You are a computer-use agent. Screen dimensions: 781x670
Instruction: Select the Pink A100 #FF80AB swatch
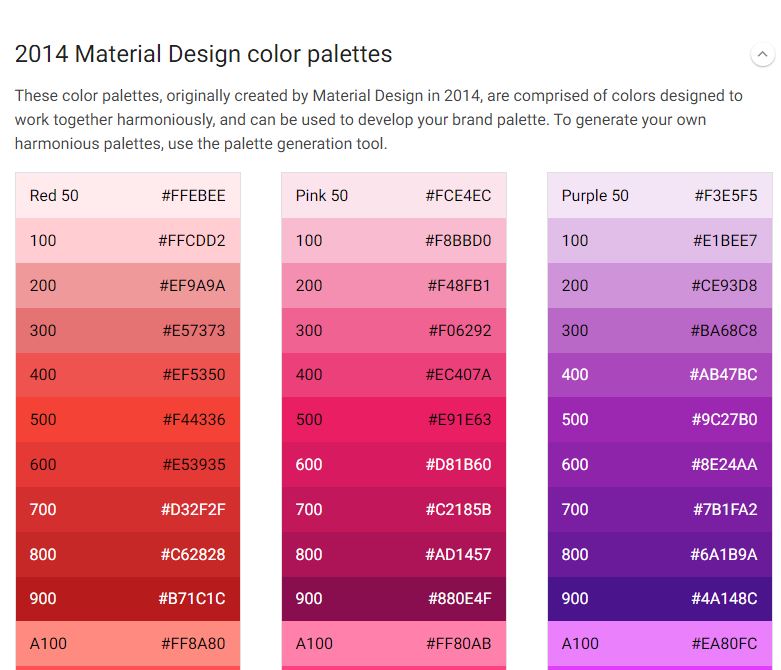(394, 643)
